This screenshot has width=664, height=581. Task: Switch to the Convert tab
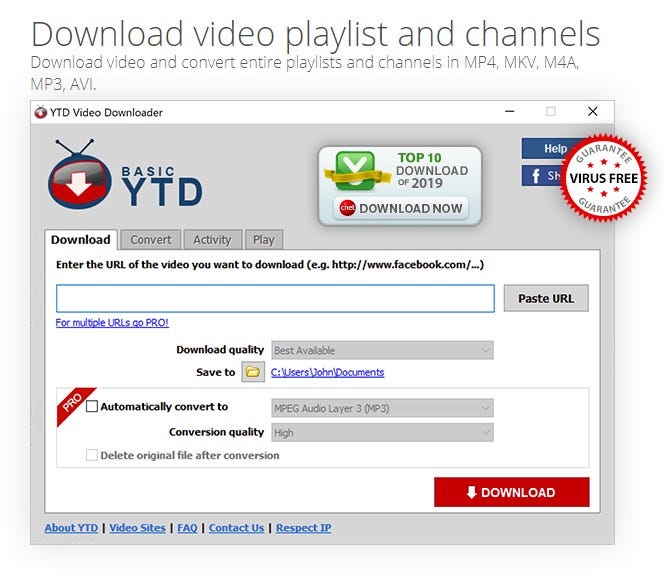click(x=151, y=240)
